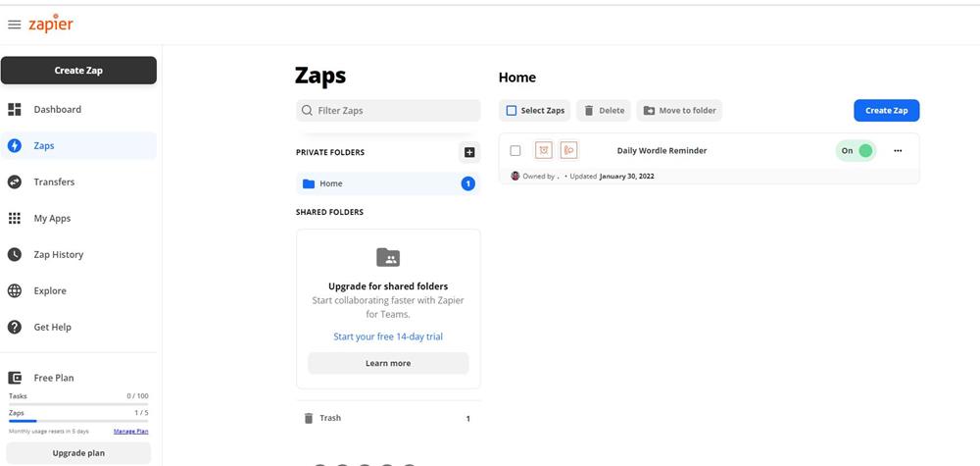
Task: Click the Get Help question icon
Action: coord(15,327)
